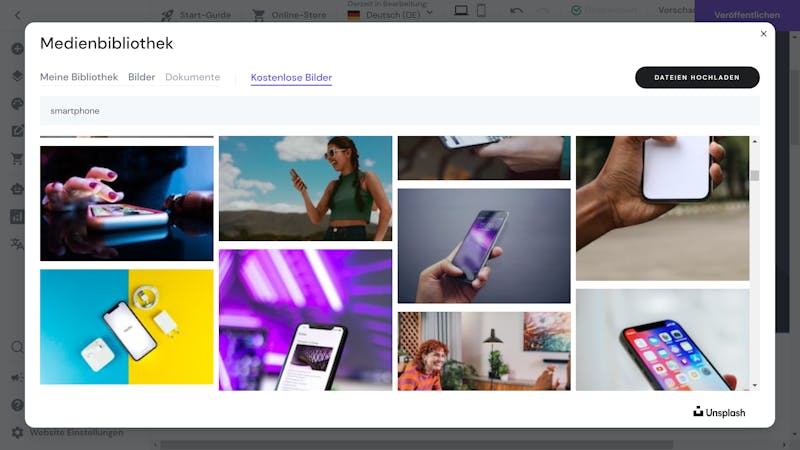This screenshot has width=800, height=450.
Task: Click Dateien hochladen button
Action: click(697, 78)
